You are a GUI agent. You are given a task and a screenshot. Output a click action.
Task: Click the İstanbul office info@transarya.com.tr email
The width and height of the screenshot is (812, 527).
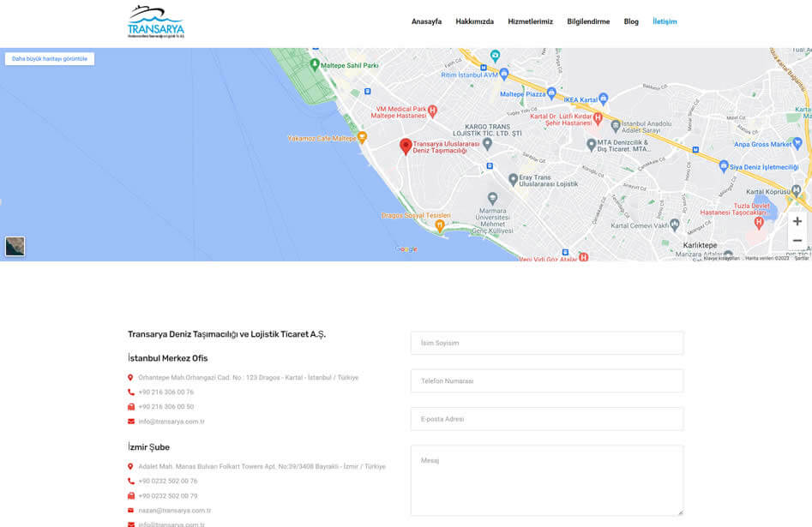click(171, 421)
